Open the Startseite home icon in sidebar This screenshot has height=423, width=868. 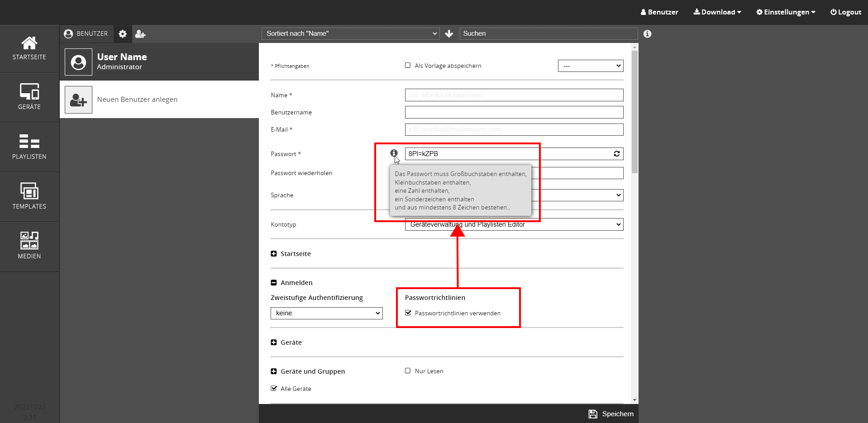pos(29,48)
